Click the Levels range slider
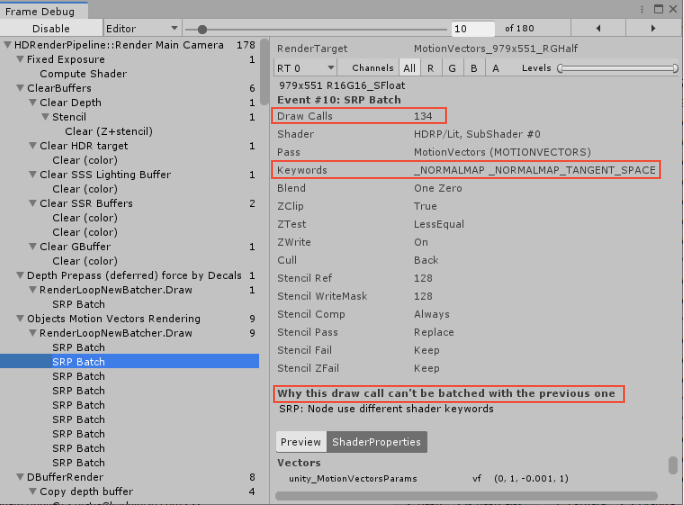Viewport: 684px width, 505px height. click(x=618, y=68)
